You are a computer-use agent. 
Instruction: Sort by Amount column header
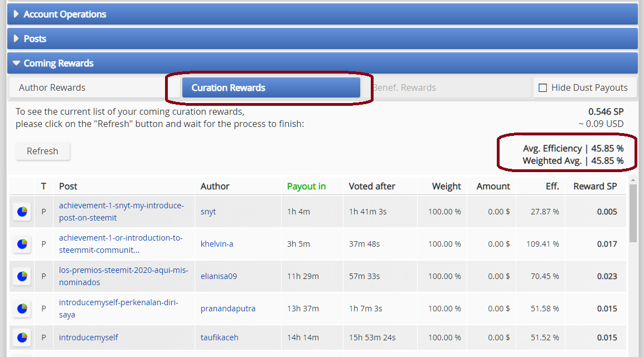(493, 186)
